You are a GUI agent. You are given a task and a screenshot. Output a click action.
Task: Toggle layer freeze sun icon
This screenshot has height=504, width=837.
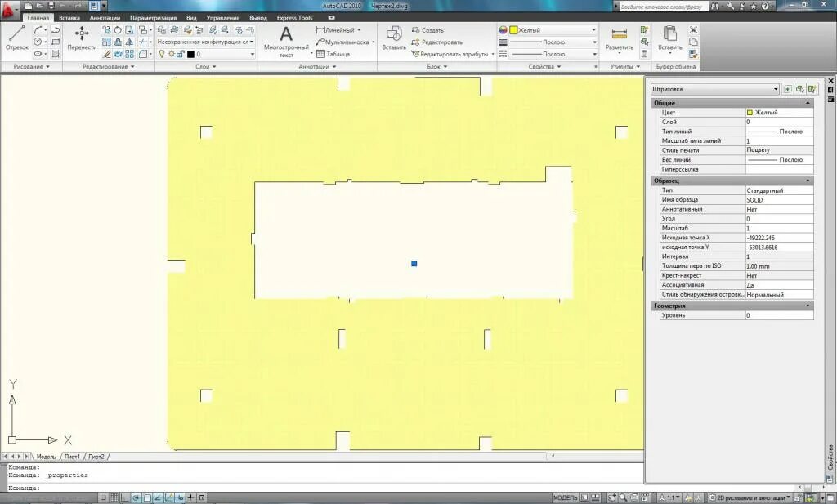point(172,54)
